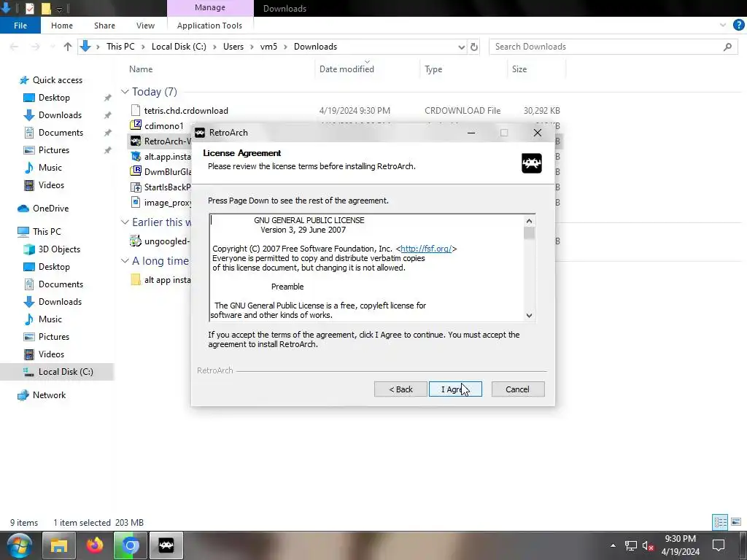Expand the ribbon with chevron
Image resolution: width=747 pixels, height=560 pixels.
click(x=723, y=26)
